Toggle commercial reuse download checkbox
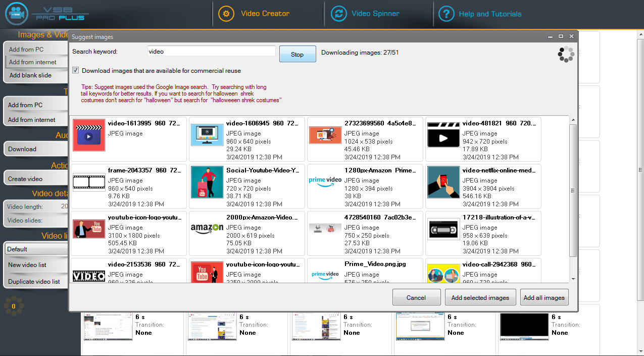Viewport: 644px width, 356px height. point(76,70)
